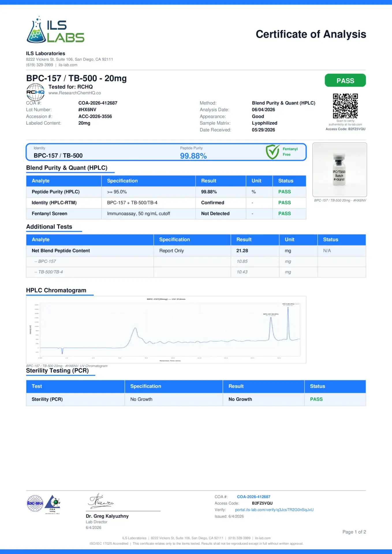Open the COA-2026-412687 footer link
392x554 pixels.
point(254,497)
